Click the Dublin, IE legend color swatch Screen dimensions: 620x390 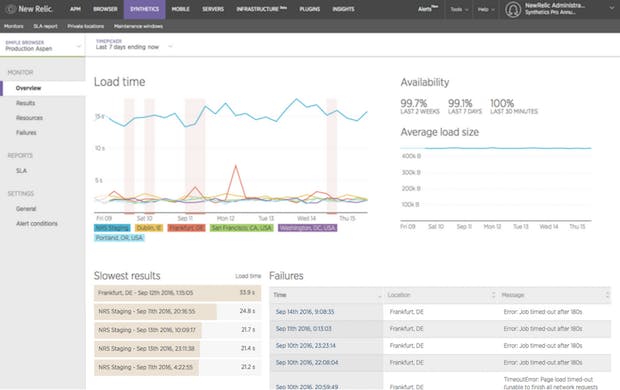(149, 228)
